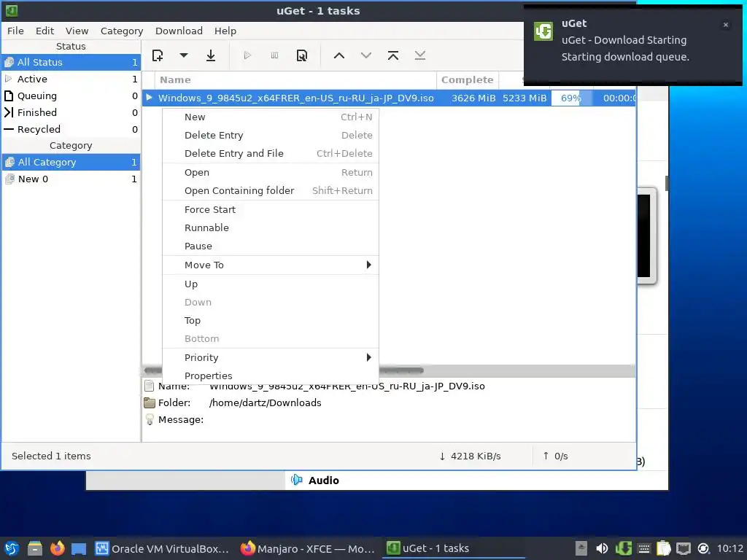Image resolution: width=747 pixels, height=560 pixels.
Task: Click the 69% progress bar of download
Action: point(572,98)
